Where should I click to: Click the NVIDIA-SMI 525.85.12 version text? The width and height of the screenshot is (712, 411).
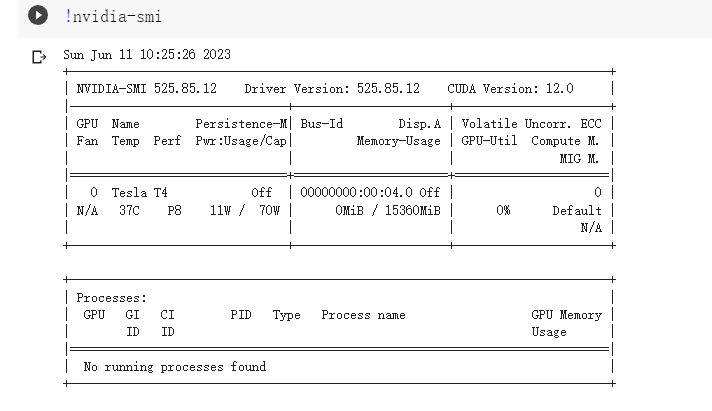[x=146, y=88]
